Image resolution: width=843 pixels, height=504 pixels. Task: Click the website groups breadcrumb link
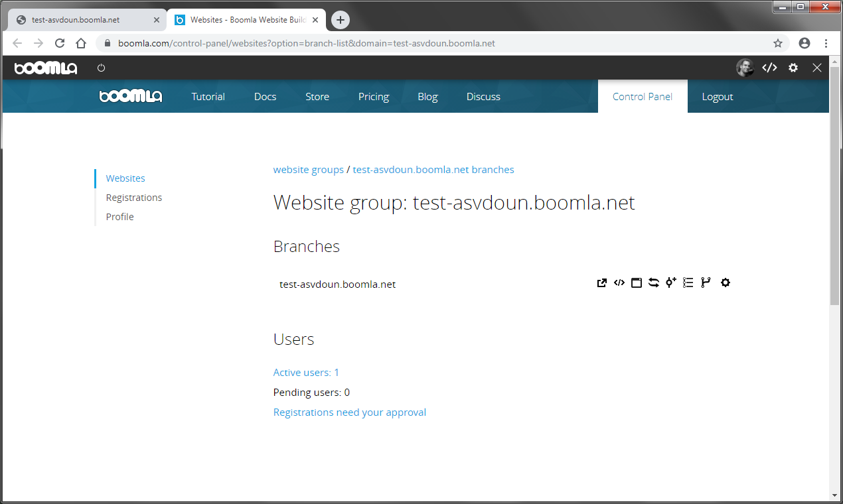(309, 170)
